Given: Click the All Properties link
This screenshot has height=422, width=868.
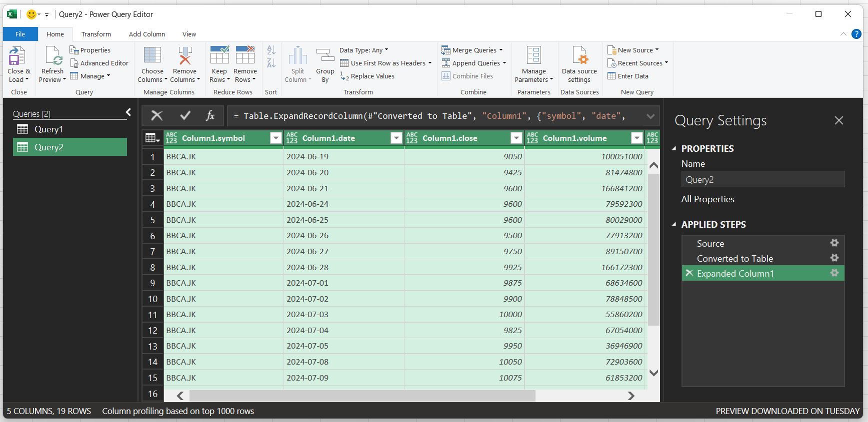Looking at the screenshot, I should click(707, 199).
